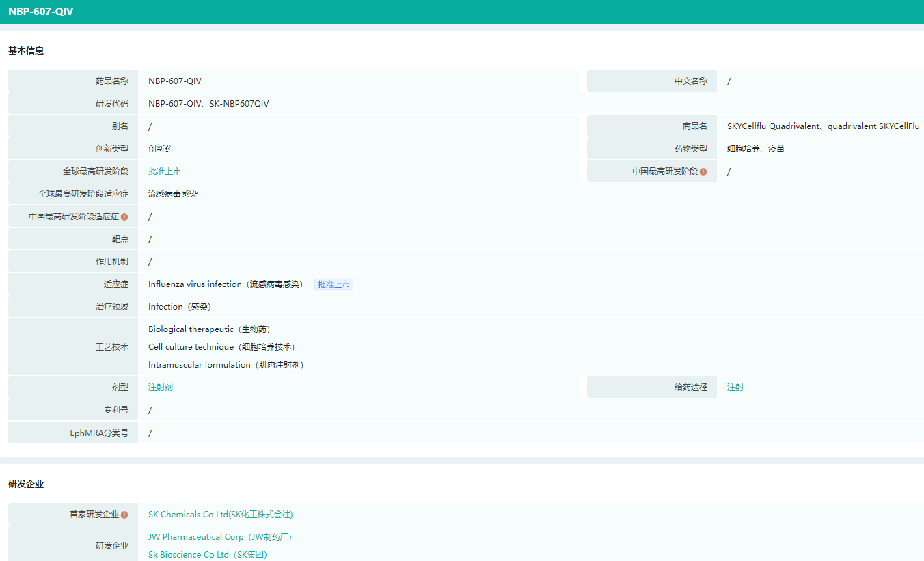Click info icon next to 首家研发企业

click(x=124, y=515)
